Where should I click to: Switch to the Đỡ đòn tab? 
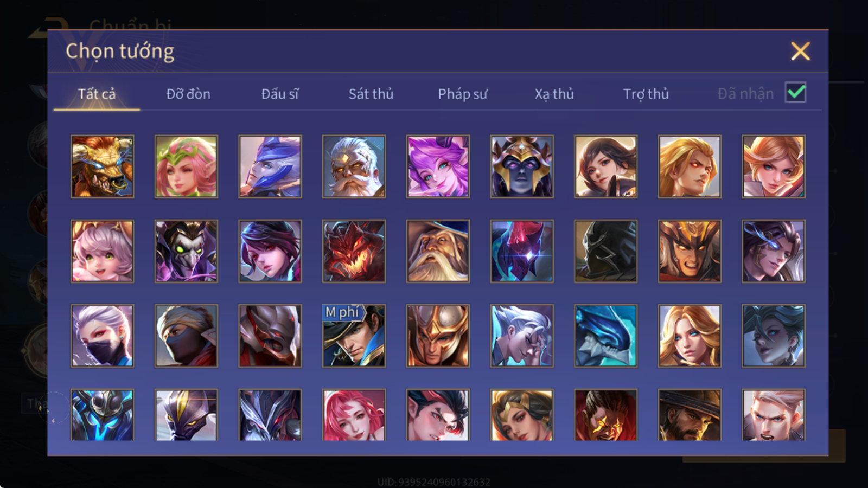[x=188, y=94]
